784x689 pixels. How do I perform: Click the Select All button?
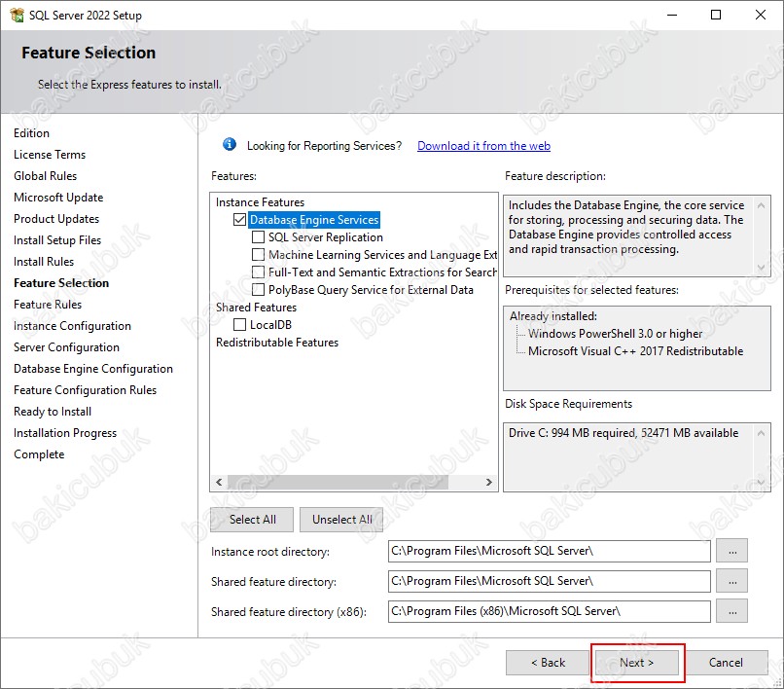(x=252, y=520)
